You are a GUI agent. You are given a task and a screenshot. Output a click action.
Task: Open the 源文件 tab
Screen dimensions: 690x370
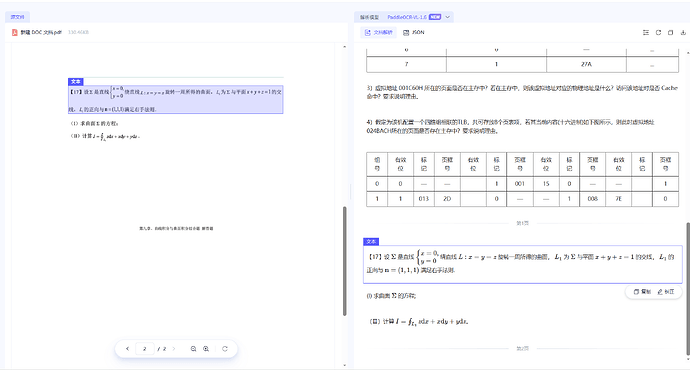18,17
